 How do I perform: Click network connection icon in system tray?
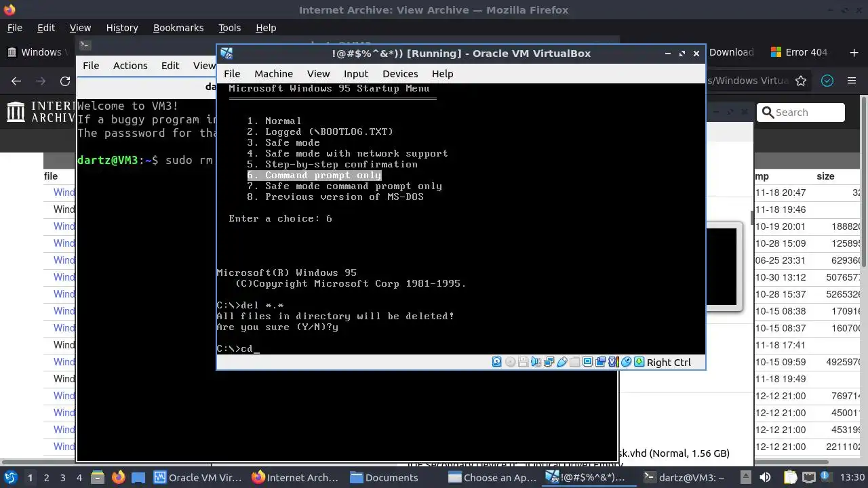(809, 478)
